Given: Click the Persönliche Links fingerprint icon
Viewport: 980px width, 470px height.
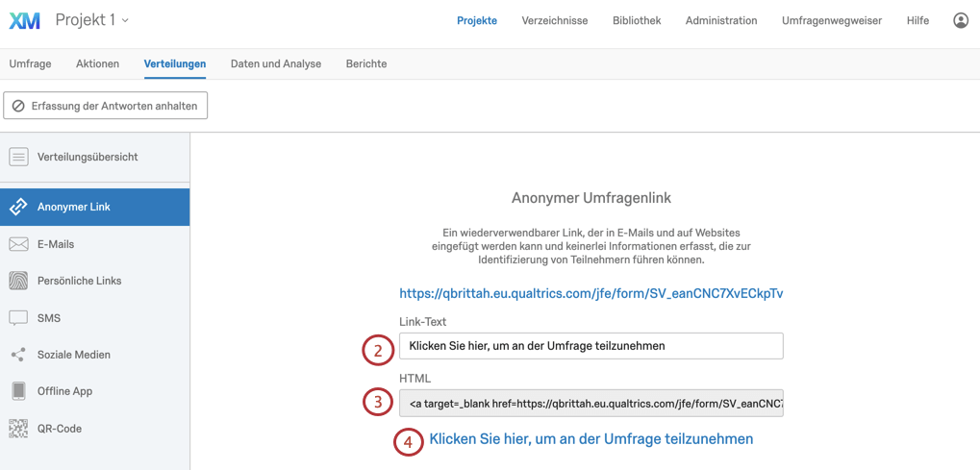Looking at the screenshot, I should pos(18,281).
